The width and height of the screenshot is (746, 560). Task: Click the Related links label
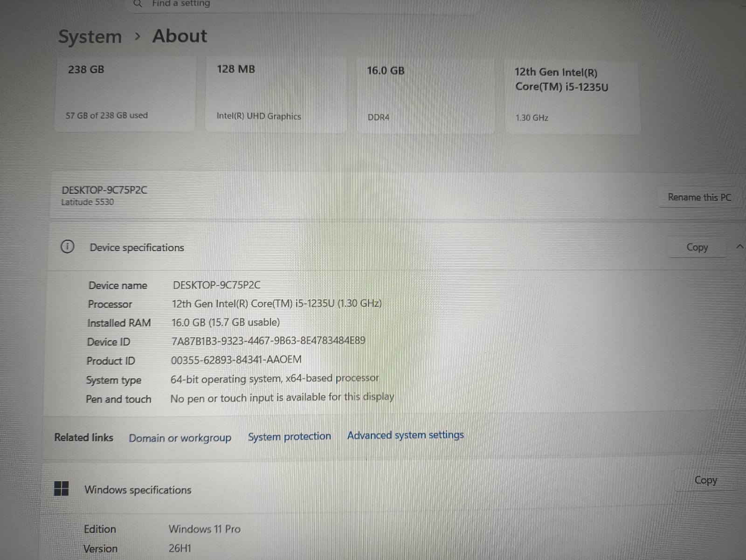(x=84, y=437)
